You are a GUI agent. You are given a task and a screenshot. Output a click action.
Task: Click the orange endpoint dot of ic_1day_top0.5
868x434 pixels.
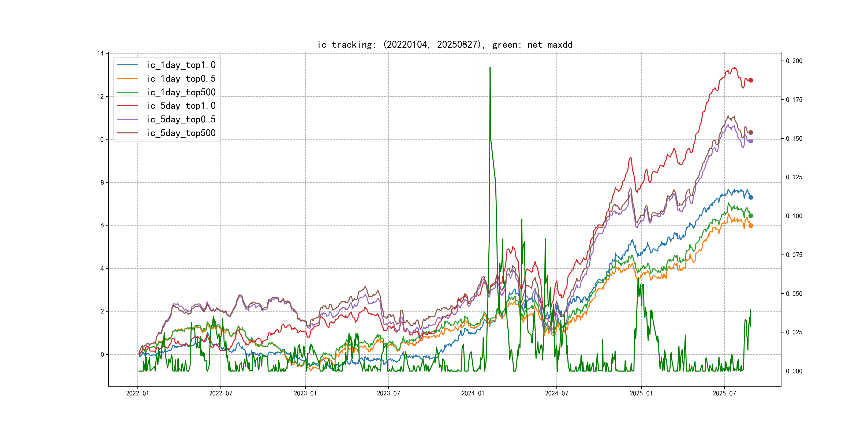pyautogui.click(x=750, y=226)
